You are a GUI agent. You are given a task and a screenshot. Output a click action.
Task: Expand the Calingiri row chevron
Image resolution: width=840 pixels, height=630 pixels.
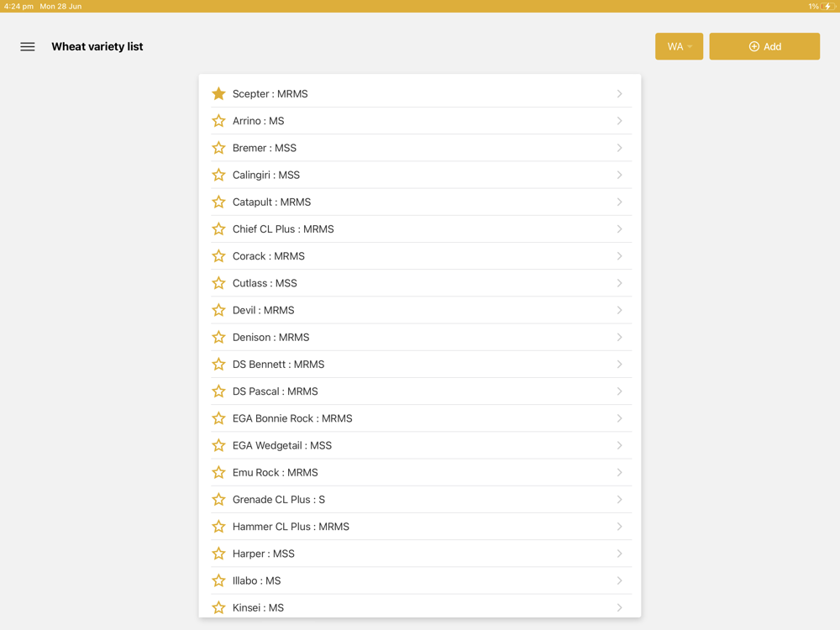pyautogui.click(x=619, y=175)
